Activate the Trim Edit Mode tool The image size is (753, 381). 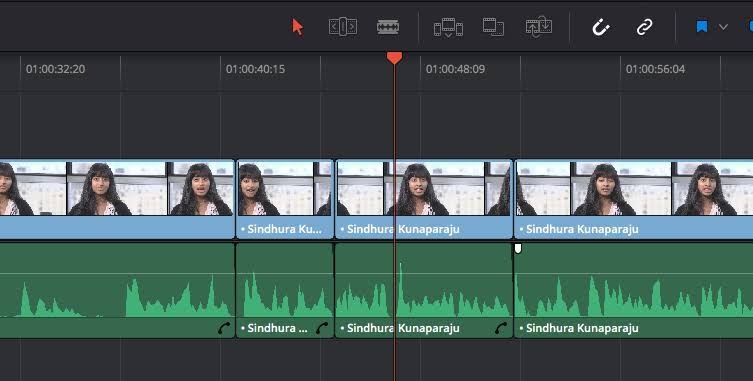tap(343, 26)
